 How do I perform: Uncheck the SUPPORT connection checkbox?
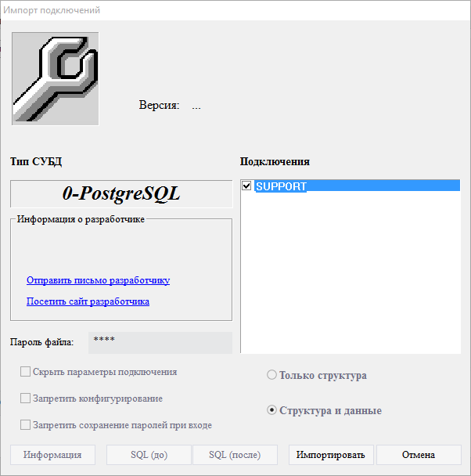246,186
